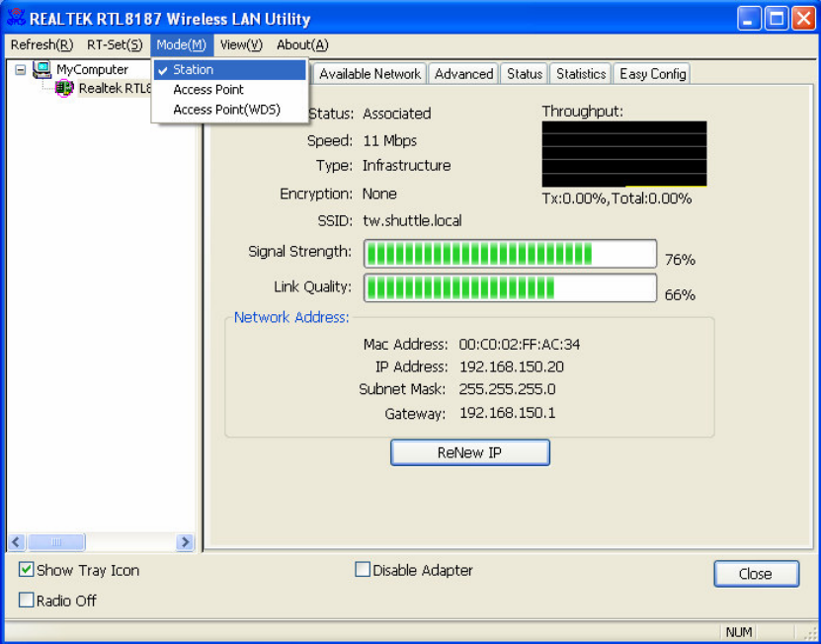The width and height of the screenshot is (821, 644).
Task: Click the 76% signal strength value
Action: (x=680, y=260)
